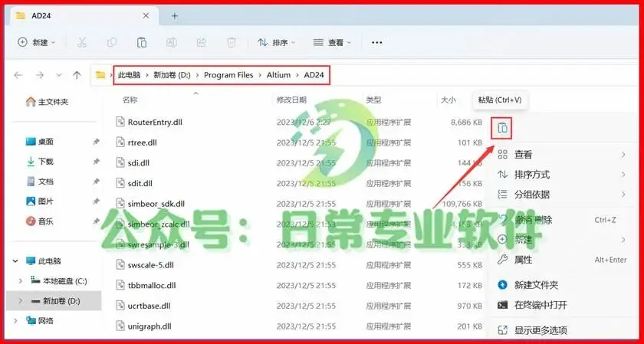
Task: Unpin 桌面 using its pin icon
Action: [x=96, y=142]
